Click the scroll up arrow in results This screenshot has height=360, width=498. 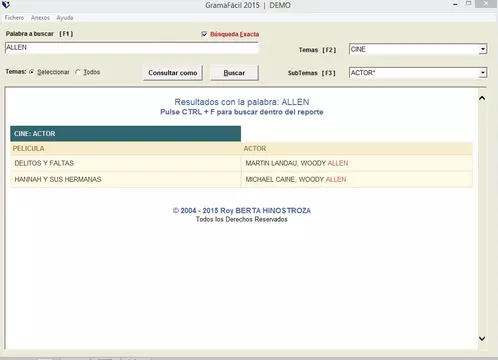coord(482,98)
